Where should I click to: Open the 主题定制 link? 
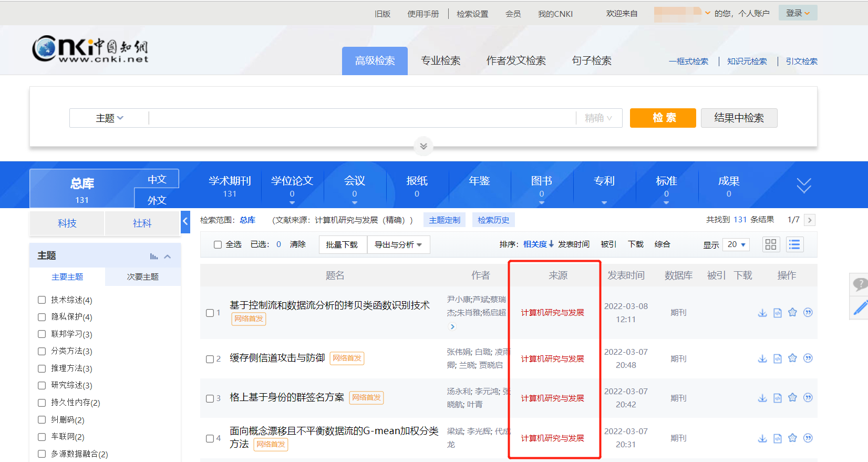pos(445,220)
